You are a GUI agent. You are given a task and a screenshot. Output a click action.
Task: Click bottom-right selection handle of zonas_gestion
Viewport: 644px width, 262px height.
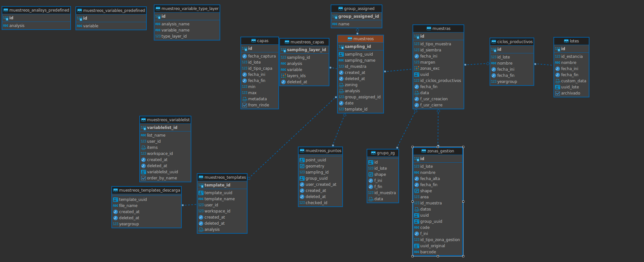point(463,256)
